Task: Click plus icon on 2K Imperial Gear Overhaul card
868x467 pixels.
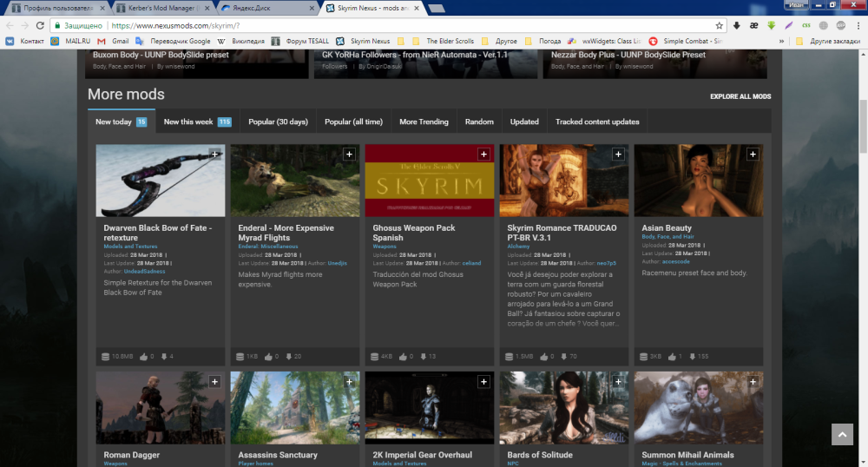Action: 483,382
